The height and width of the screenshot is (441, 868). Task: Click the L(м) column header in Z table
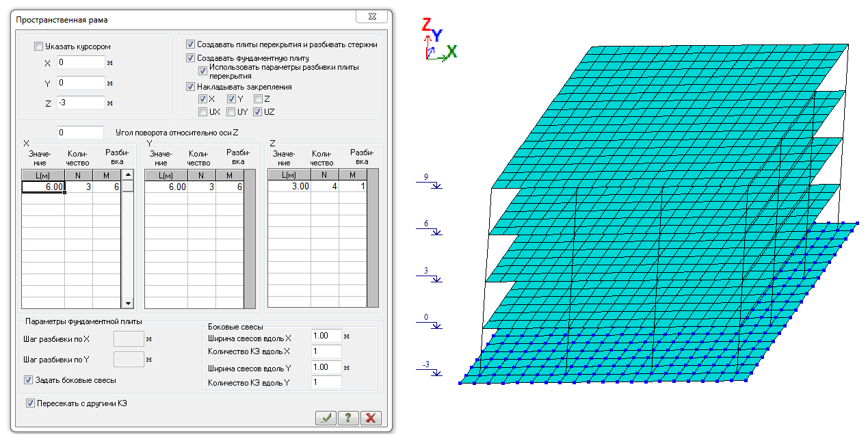(x=289, y=175)
